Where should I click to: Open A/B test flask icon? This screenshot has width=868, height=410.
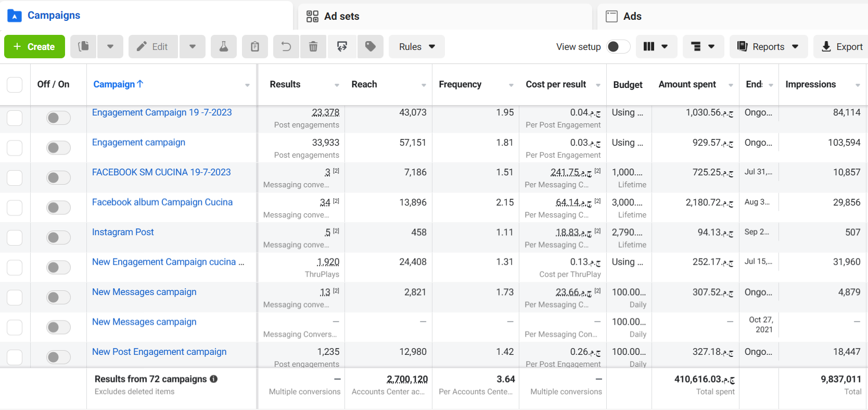[x=224, y=47]
